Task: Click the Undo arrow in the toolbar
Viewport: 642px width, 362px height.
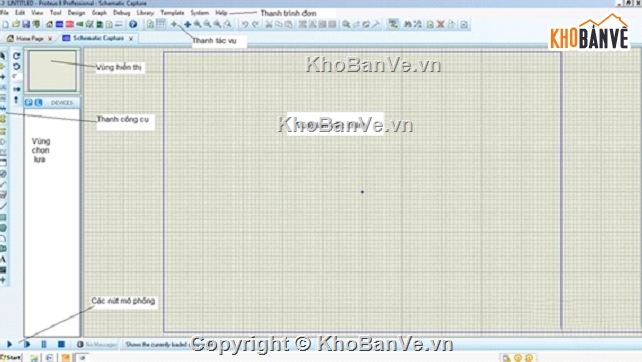Action: (245, 25)
